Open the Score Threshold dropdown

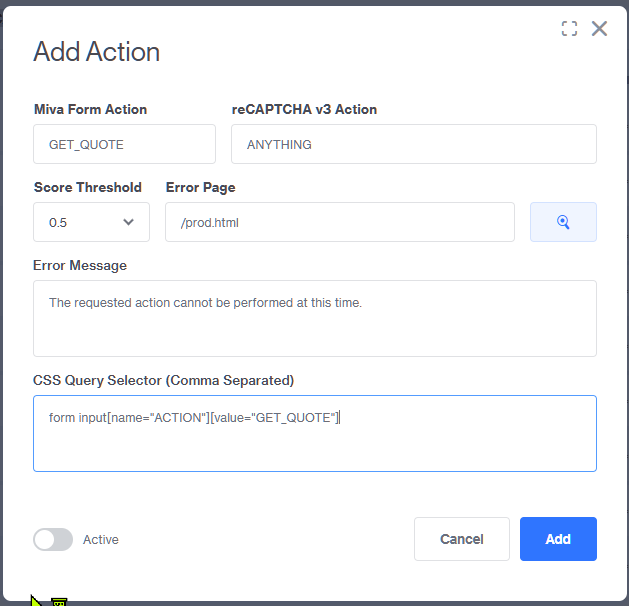91,222
